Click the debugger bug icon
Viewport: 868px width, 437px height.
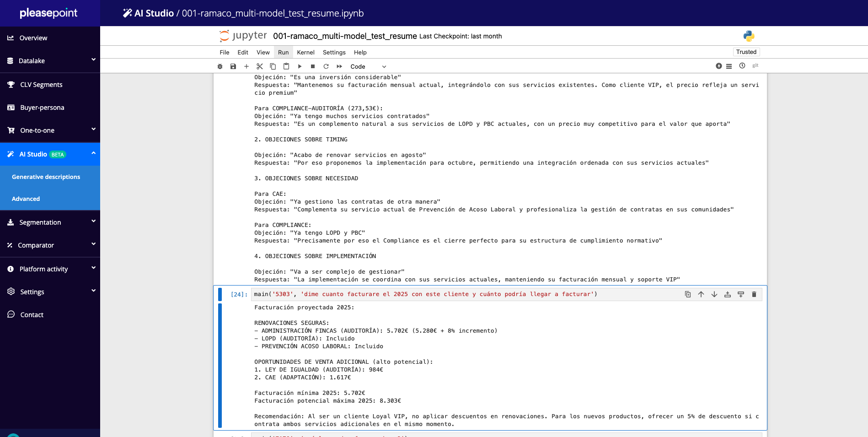coord(220,66)
